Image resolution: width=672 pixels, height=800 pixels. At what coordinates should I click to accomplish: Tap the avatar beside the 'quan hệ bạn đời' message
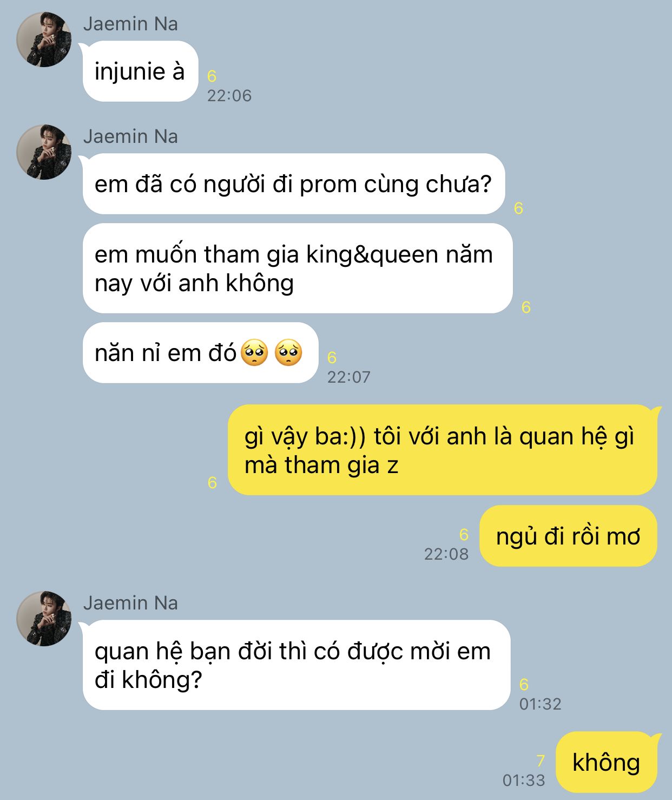click(x=44, y=619)
